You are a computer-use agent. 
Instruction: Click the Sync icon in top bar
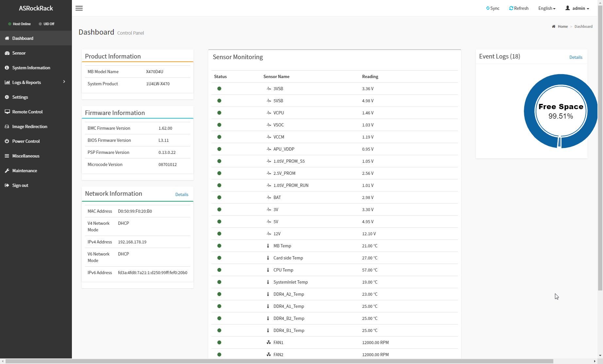click(488, 8)
